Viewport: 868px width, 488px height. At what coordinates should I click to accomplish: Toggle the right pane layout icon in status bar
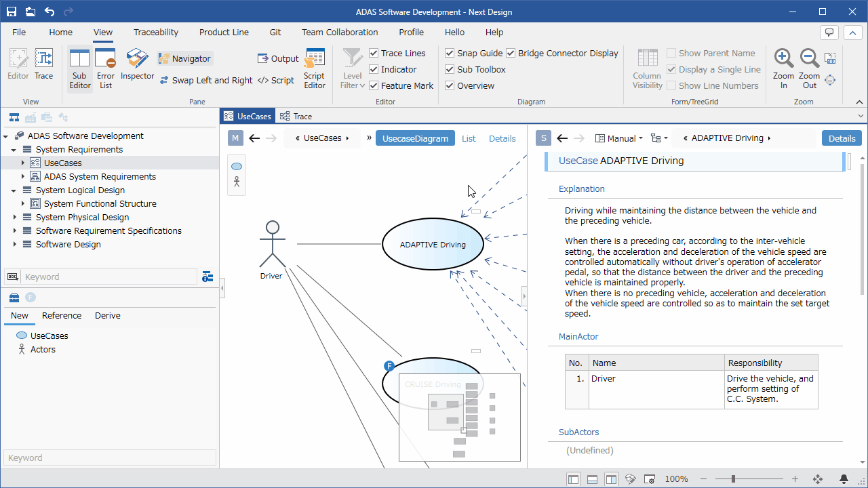tap(612, 479)
